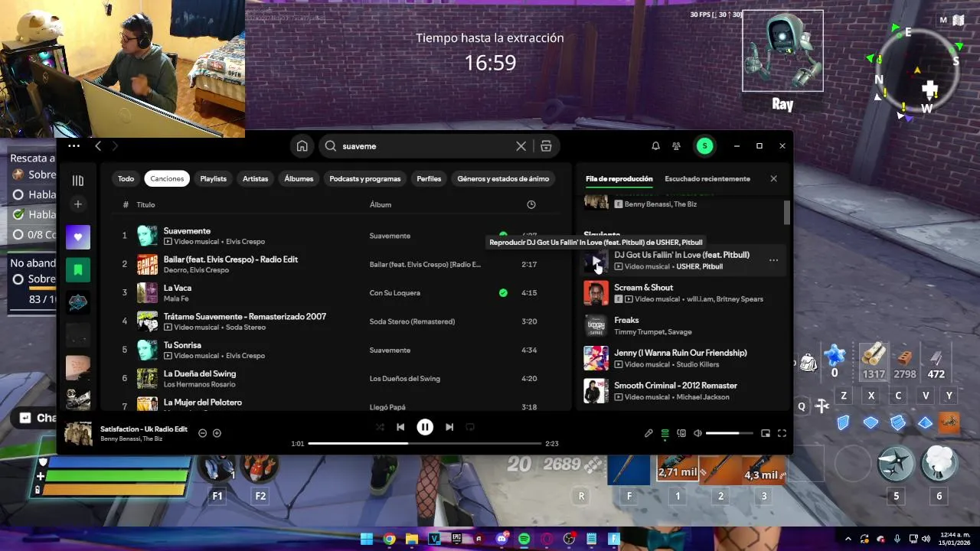Image resolution: width=980 pixels, height=551 pixels.
Task: Open Liked Songs in sidebar
Action: coord(78,237)
